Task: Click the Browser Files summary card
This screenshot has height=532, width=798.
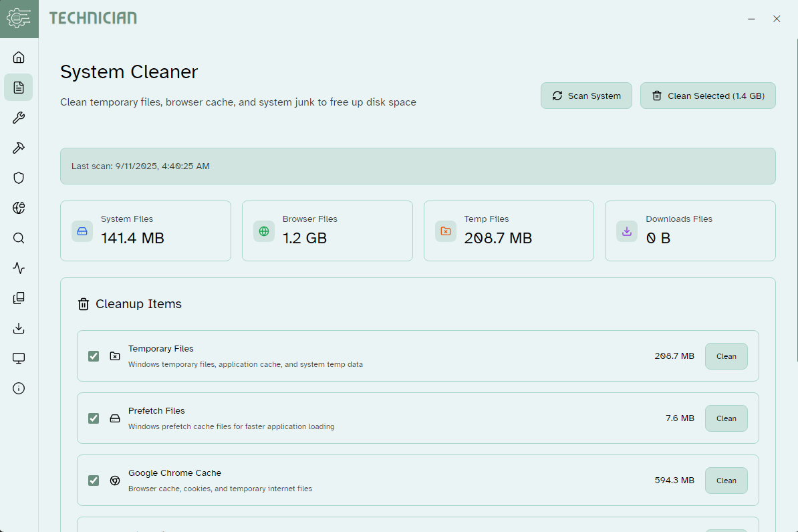Action: [327, 231]
